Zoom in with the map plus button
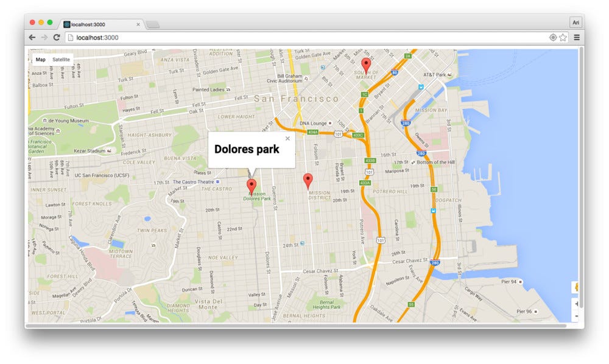Screen dimensions: 609x364 pyautogui.click(x=577, y=304)
